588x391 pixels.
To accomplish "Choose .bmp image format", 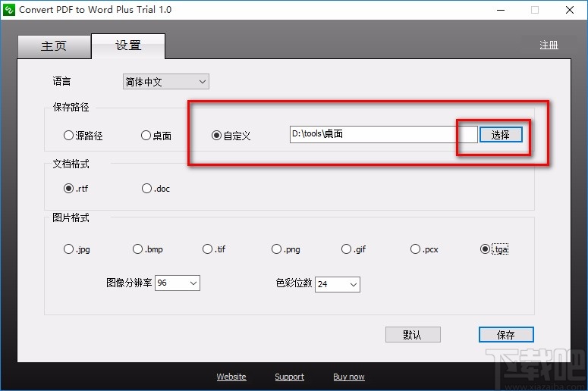I will click(x=148, y=249).
